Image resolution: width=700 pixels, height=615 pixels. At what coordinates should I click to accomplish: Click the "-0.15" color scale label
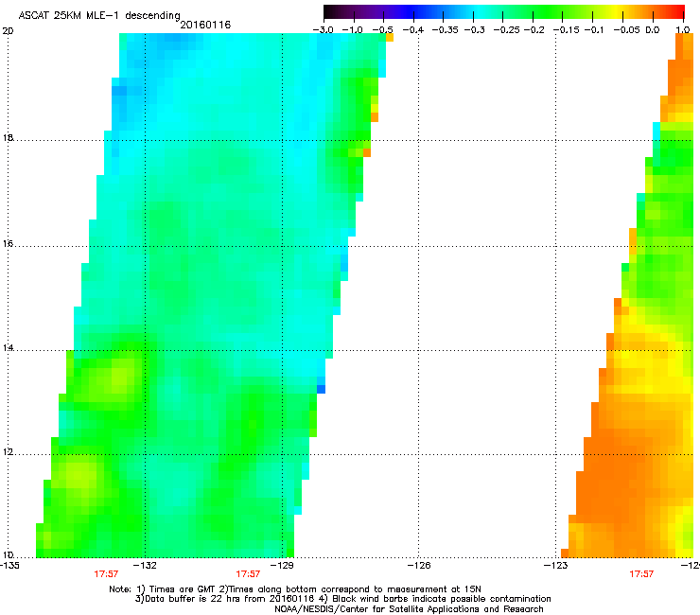click(566, 30)
